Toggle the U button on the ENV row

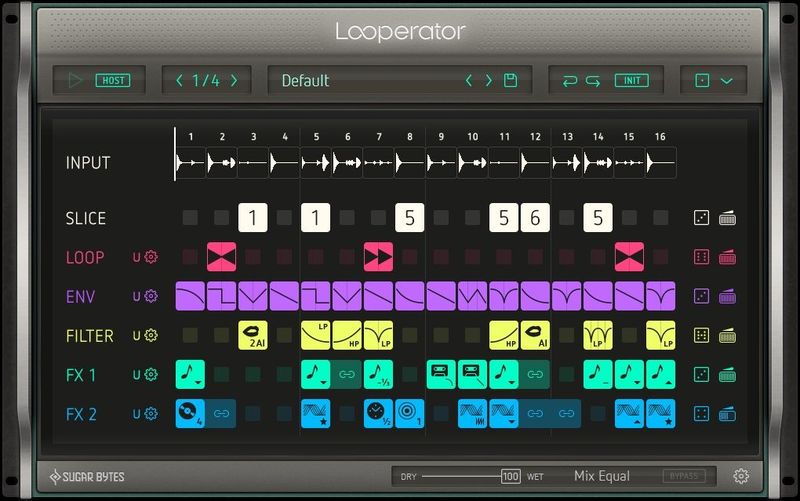[136, 296]
